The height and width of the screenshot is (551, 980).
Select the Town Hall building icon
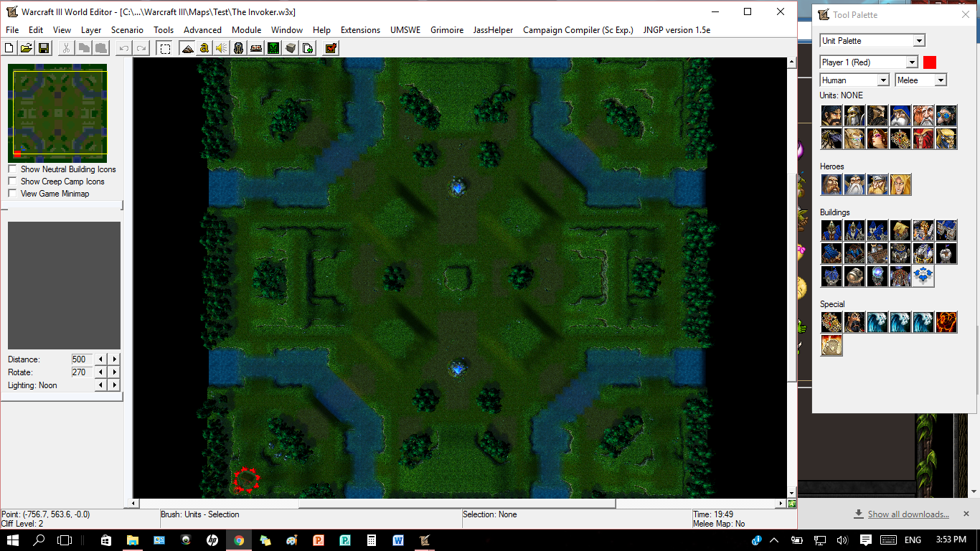pyautogui.click(x=831, y=230)
